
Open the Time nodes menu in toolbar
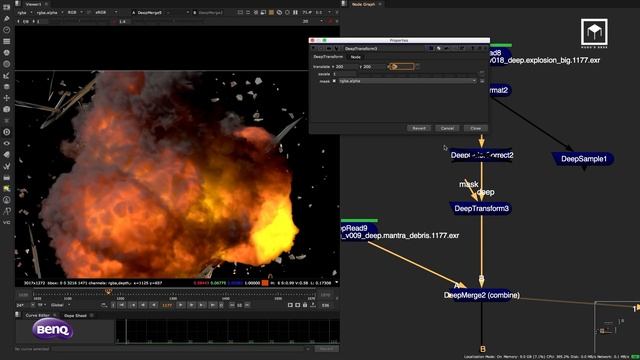tap(7, 30)
